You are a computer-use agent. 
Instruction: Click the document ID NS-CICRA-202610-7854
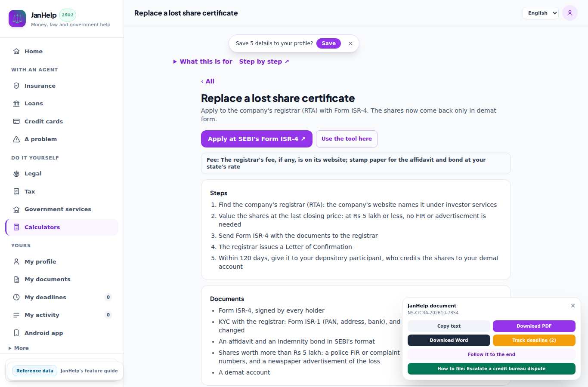click(433, 313)
